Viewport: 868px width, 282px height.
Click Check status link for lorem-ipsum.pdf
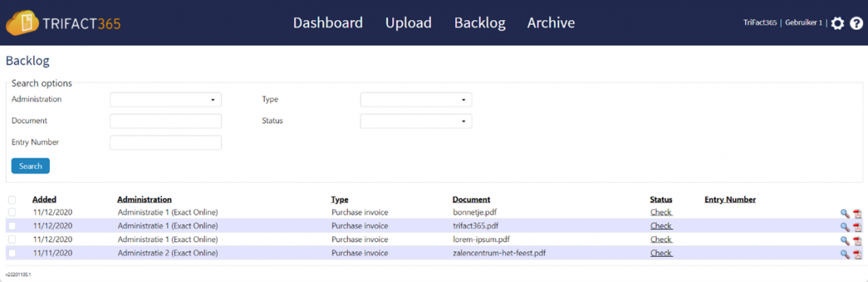click(661, 239)
